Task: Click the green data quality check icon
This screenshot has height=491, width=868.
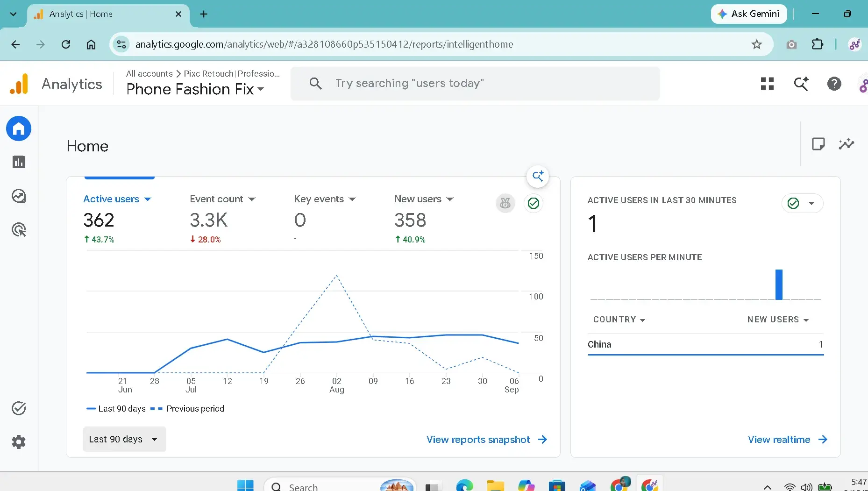Action: [x=533, y=203]
